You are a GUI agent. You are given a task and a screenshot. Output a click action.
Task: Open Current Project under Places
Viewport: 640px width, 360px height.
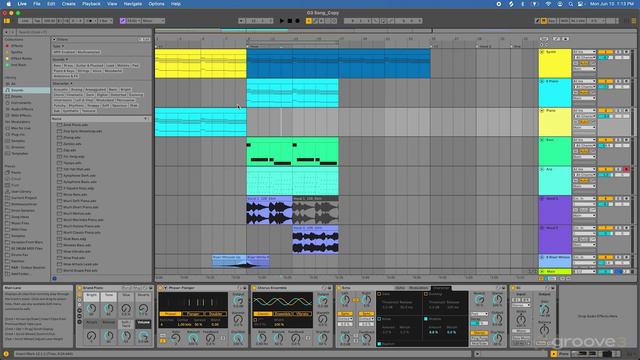(24, 198)
